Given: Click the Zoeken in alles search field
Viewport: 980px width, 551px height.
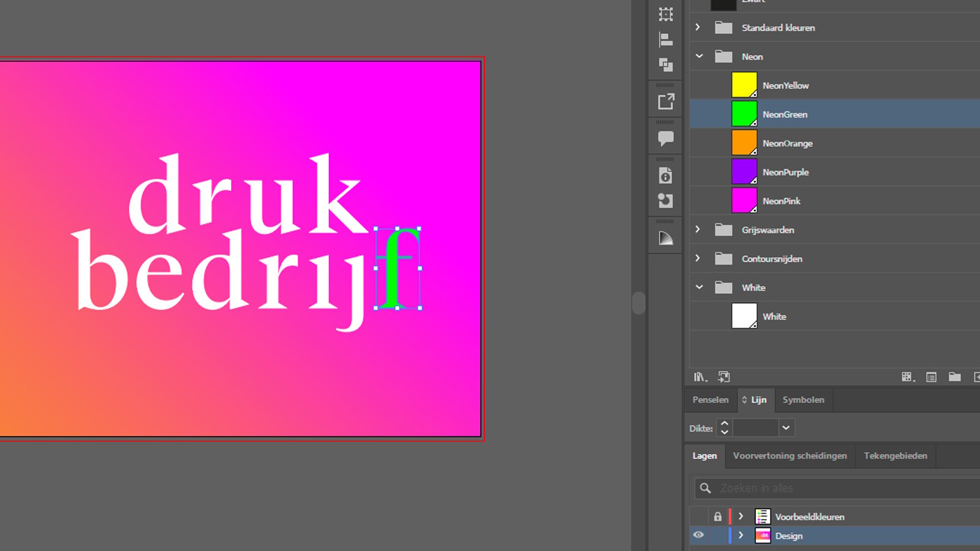Looking at the screenshot, I should 838,488.
